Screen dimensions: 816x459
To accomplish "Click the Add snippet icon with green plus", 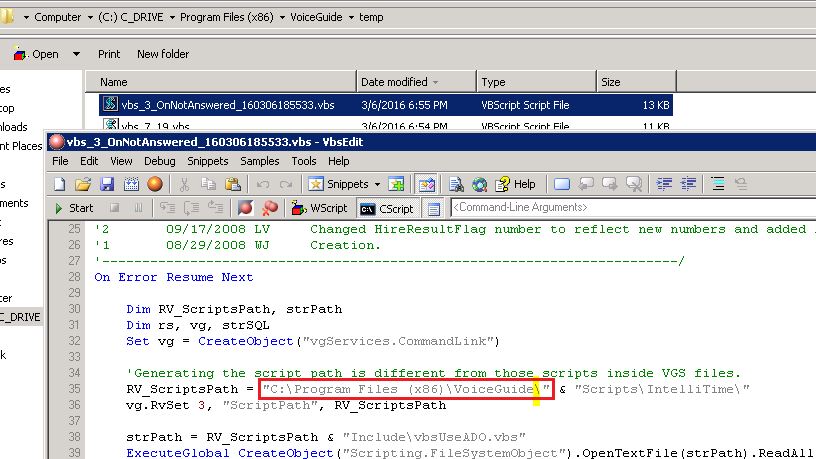I will [x=396, y=184].
